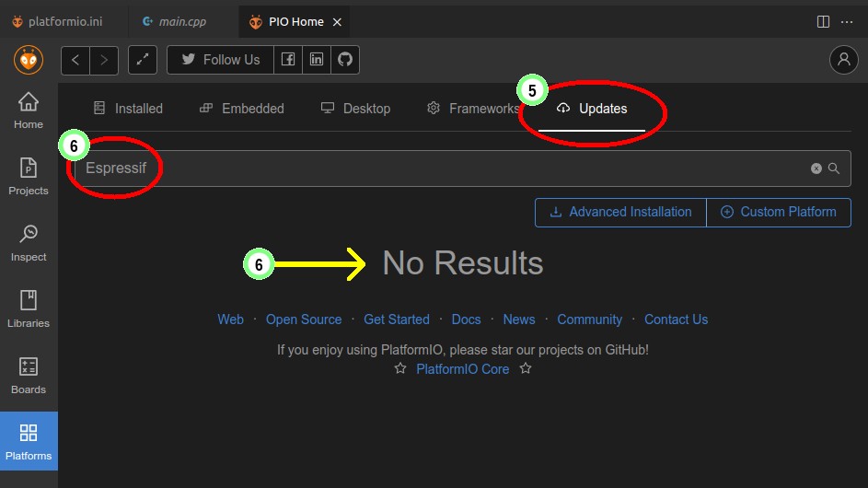Open the Home sidebar icon
The image size is (868, 488).
coord(29,110)
